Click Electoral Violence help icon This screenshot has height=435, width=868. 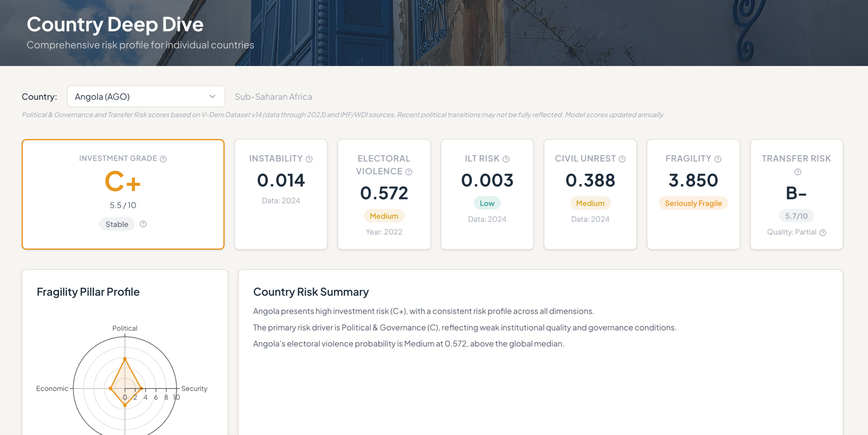tap(409, 172)
